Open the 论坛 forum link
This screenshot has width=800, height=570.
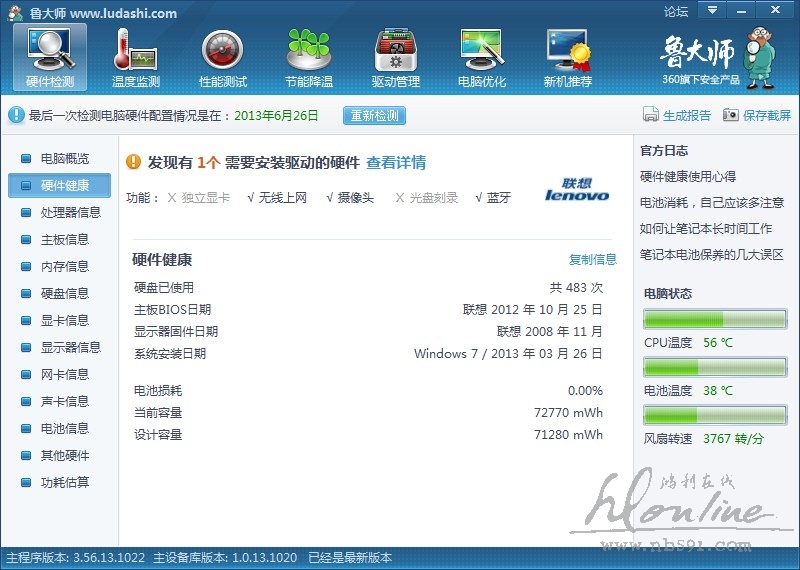[x=676, y=12]
